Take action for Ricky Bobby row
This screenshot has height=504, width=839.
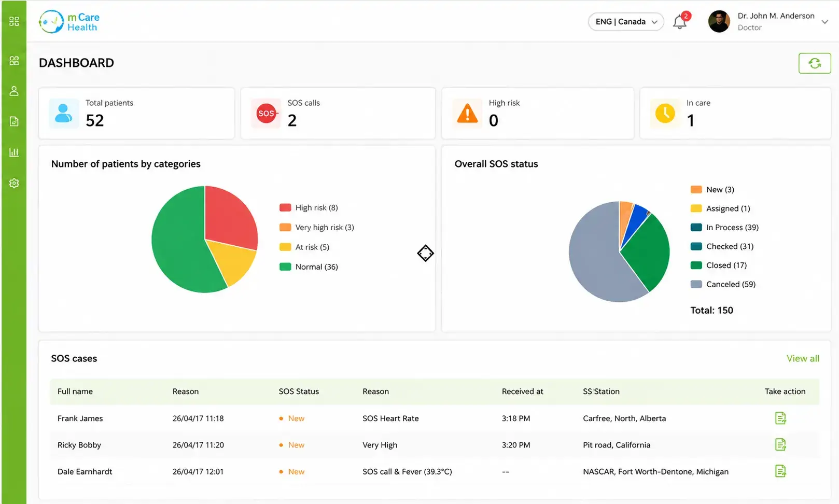point(780,444)
